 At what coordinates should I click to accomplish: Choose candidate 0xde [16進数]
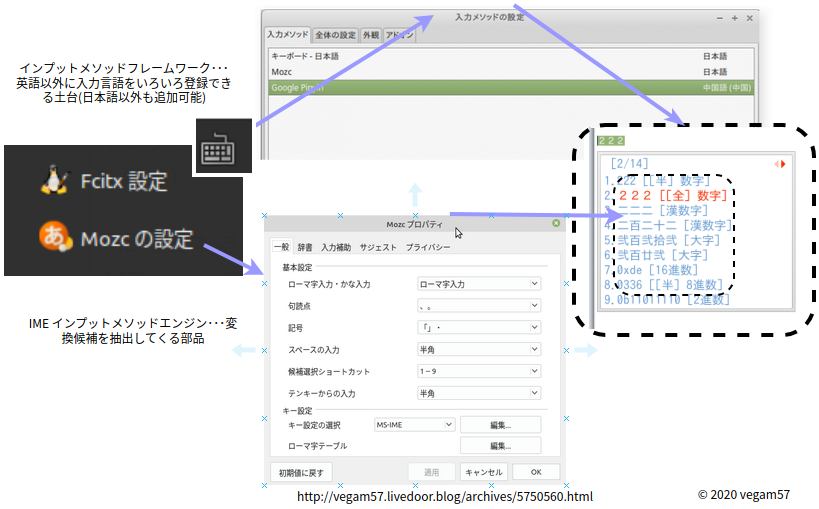[651, 270]
